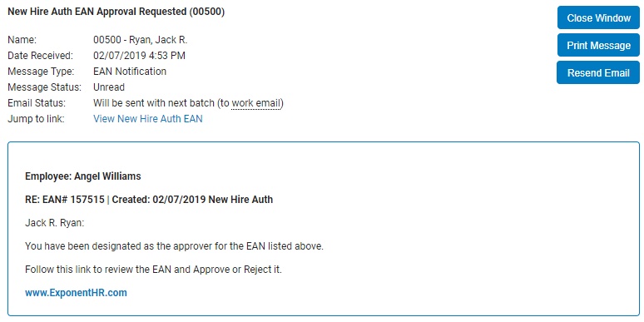The height and width of the screenshot is (322, 644).
Task: Click the Close Window button
Action: tap(598, 17)
